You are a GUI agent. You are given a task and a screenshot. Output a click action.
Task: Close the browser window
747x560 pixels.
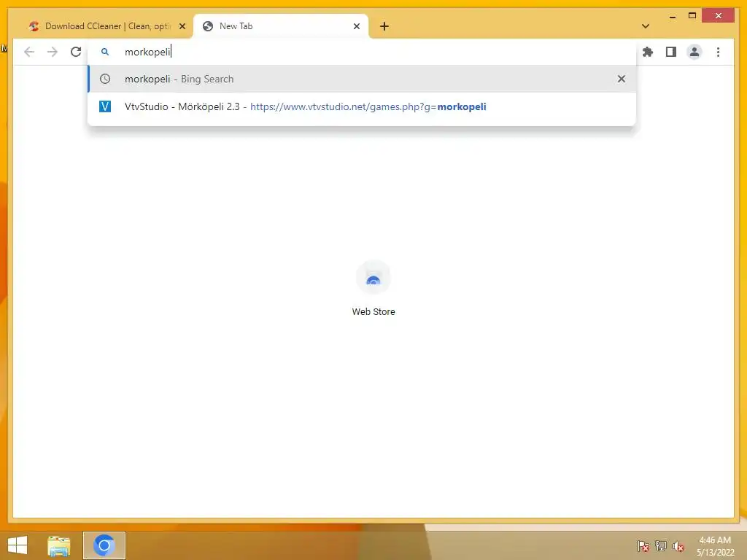coord(719,16)
